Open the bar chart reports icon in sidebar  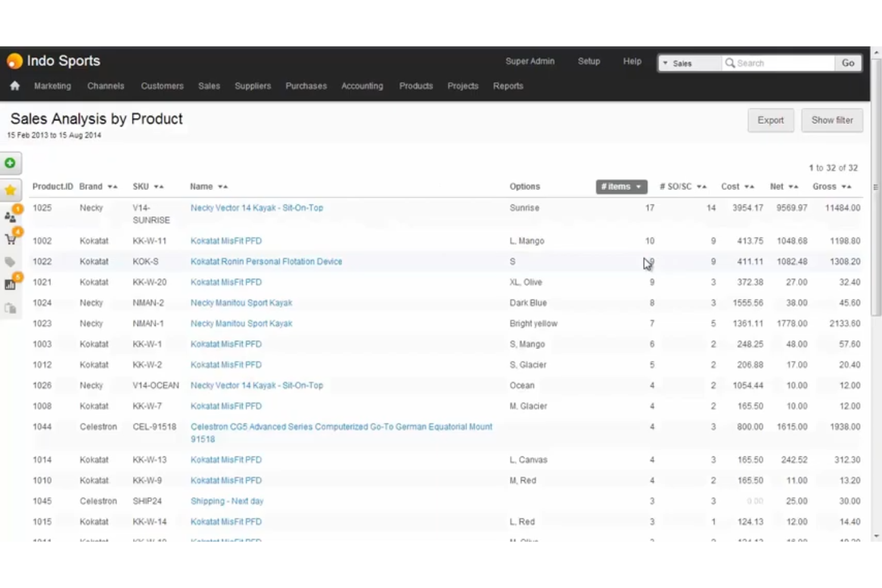(11, 284)
